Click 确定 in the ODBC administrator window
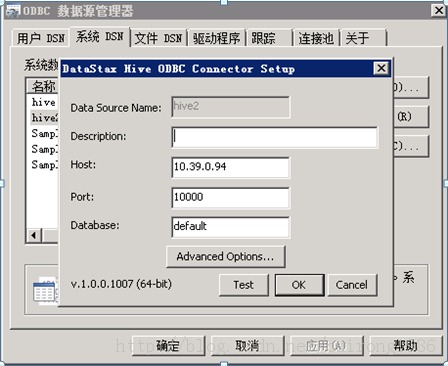Screen dimensions: 448x366 168,346
